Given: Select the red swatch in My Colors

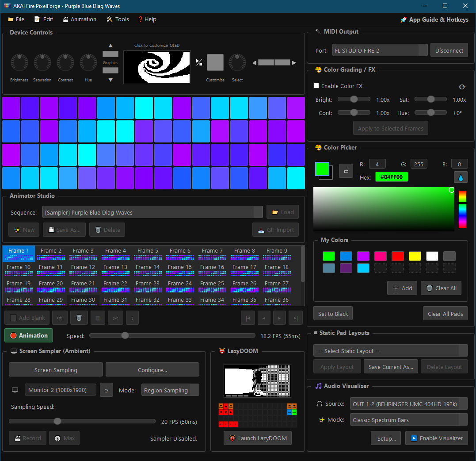Looking at the screenshot, I should point(397,256).
